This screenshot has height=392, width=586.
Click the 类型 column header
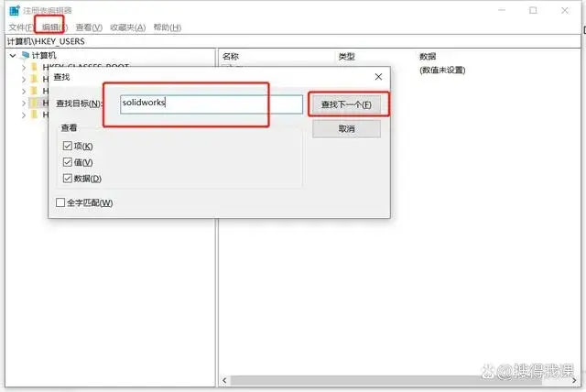(x=346, y=57)
